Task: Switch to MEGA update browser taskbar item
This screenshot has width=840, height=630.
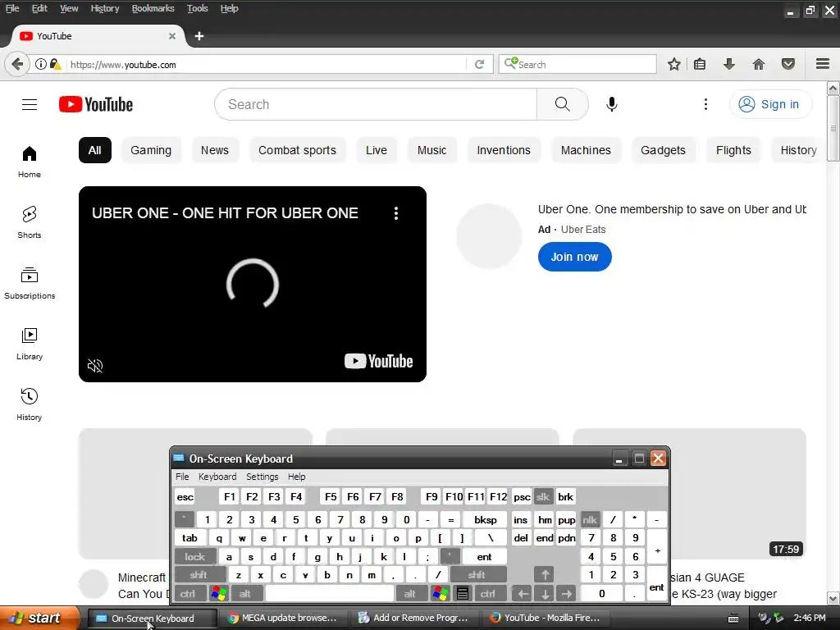Action: 284,618
